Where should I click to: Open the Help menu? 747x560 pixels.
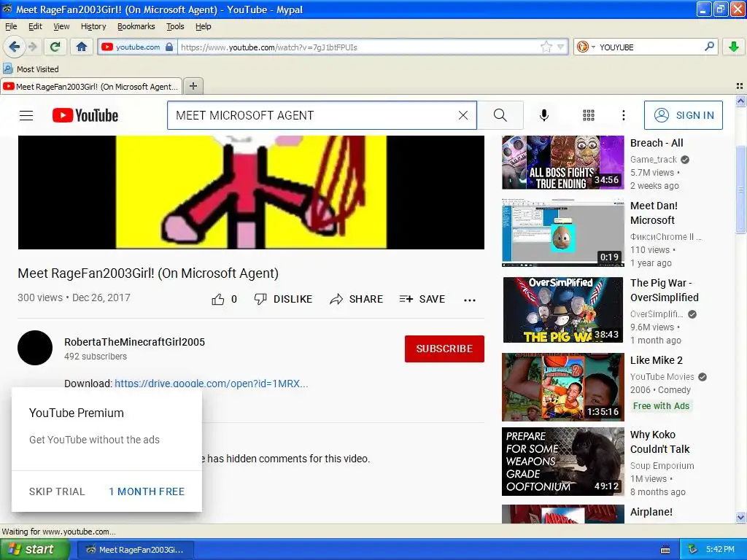point(204,26)
